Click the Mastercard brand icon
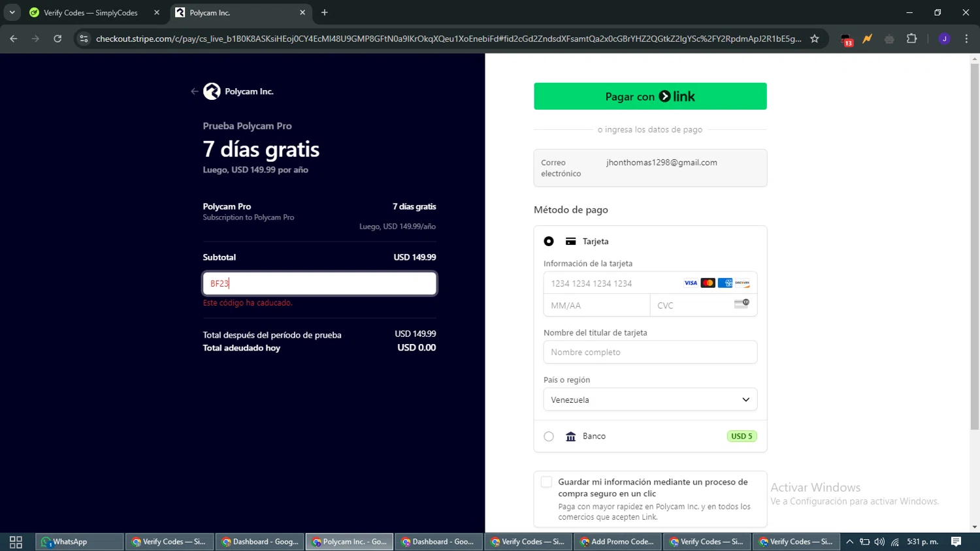The width and height of the screenshot is (980, 551). [708, 283]
